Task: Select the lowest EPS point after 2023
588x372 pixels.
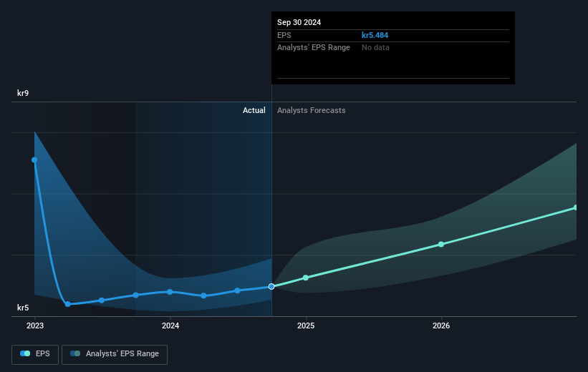Action: pyautogui.click(x=68, y=304)
